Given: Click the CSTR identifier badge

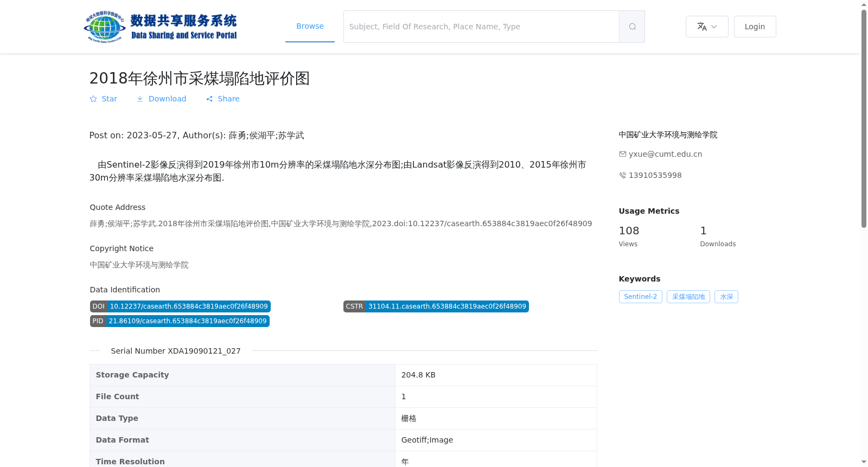Looking at the screenshot, I should pyautogui.click(x=436, y=306).
